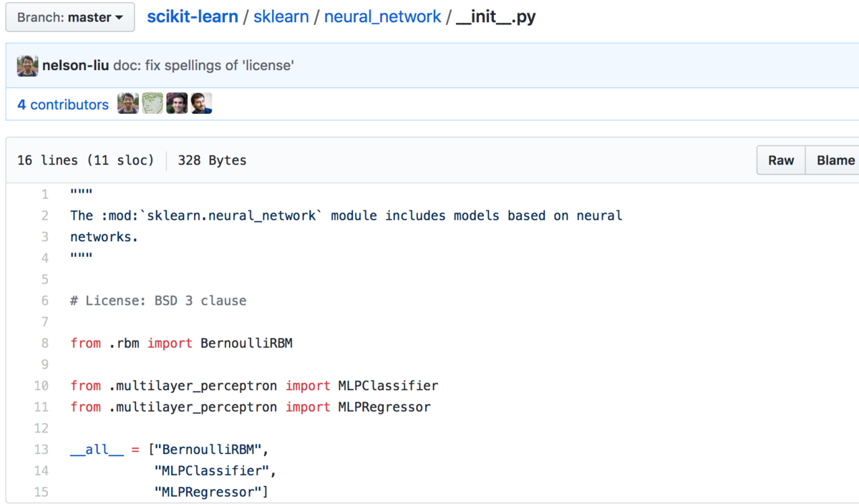Navigate to the sklearn folder

281,16
